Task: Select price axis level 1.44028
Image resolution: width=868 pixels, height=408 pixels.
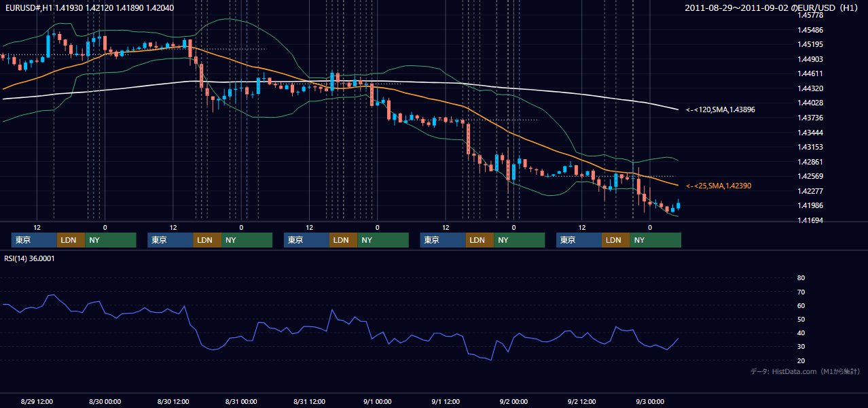Action: coord(810,103)
